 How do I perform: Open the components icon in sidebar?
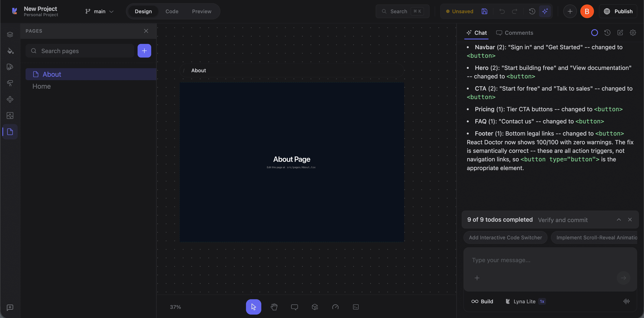click(x=10, y=99)
